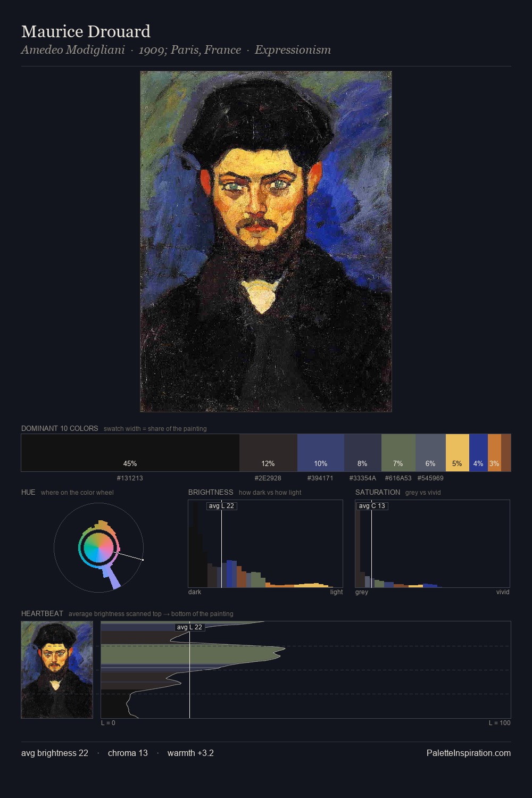Viewport: 532px width, 798px height.
Task: Click the 'HUE' section heading
Action: tap(28, 492)
